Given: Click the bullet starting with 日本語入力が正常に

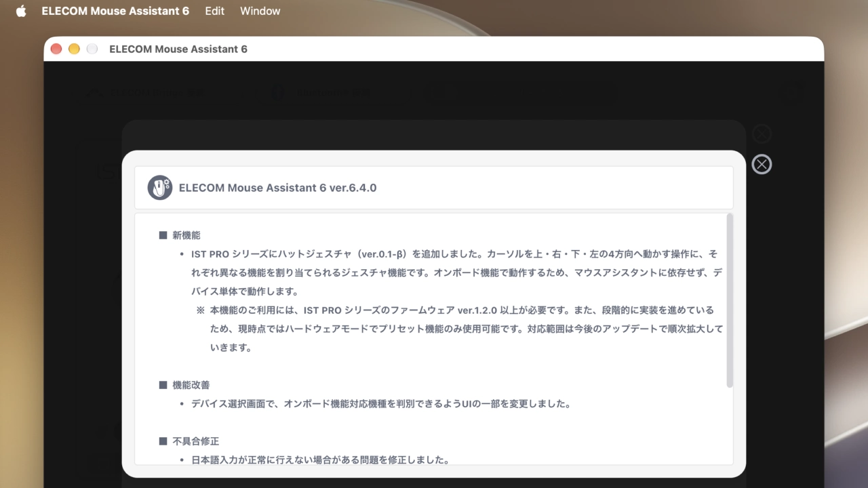Looking at the screenshot, I should (320, 460).
